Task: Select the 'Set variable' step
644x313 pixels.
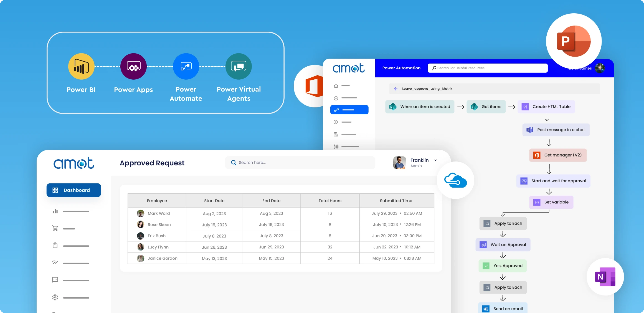Action: (x=551, y=202)
